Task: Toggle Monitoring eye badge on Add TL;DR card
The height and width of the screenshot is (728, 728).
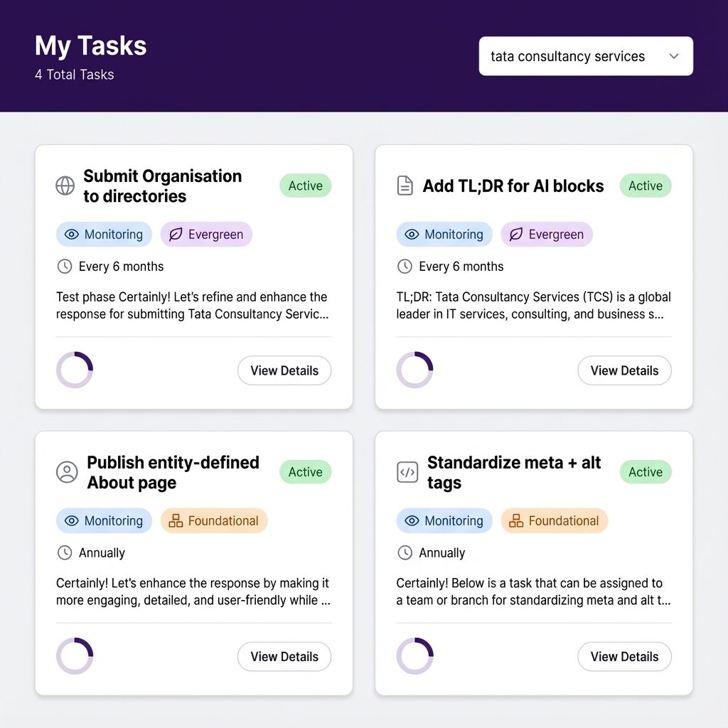Action: tap(444, 235)
